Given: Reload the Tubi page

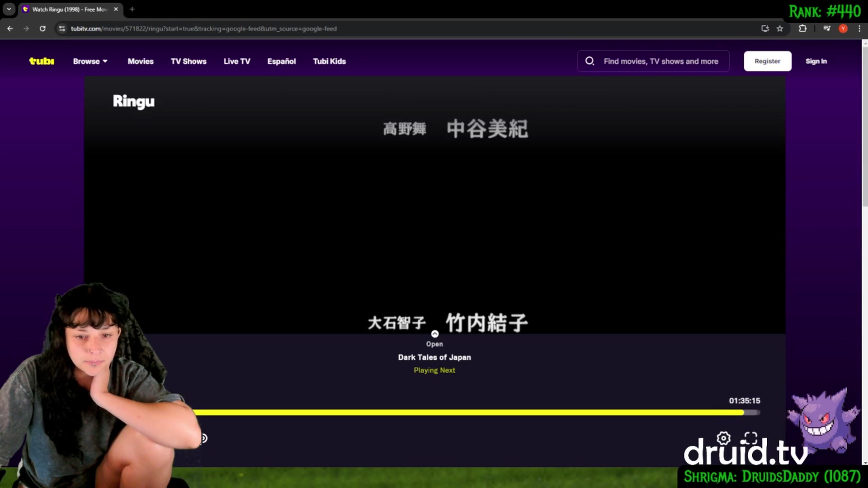Looking at the screenshot, I should click(x=42, y=28).
